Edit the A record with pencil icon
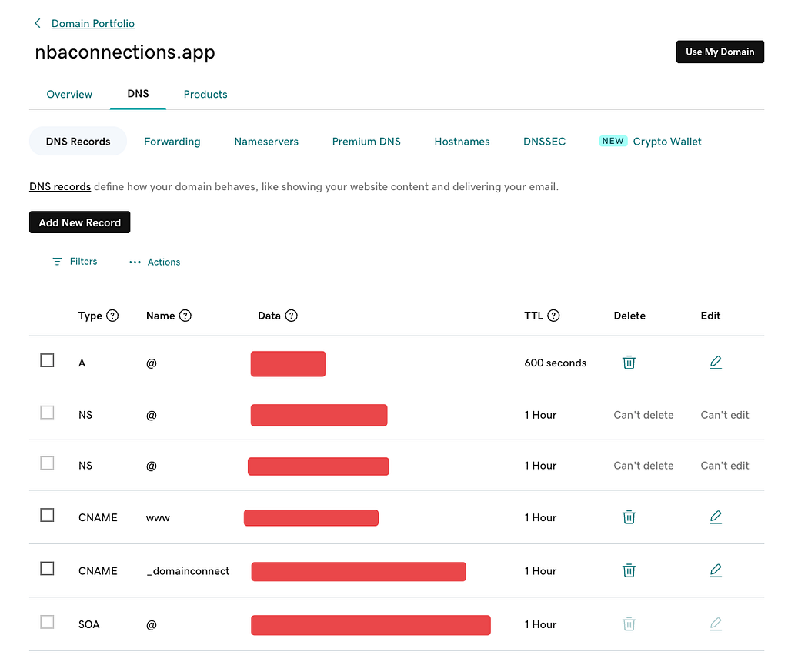This screenshot has height=672, width=788. coord(716,363)
